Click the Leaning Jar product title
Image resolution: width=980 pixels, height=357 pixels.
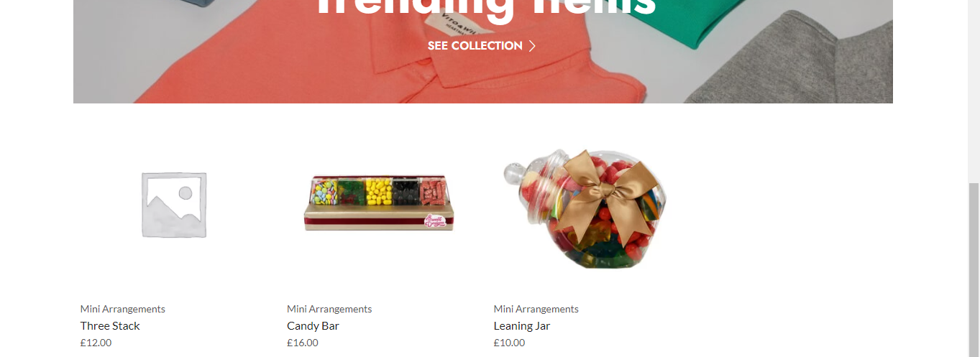click(x=522, y=326)
